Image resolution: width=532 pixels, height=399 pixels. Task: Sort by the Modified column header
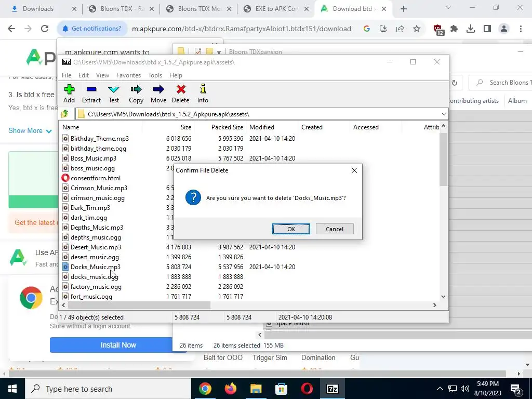272,127
